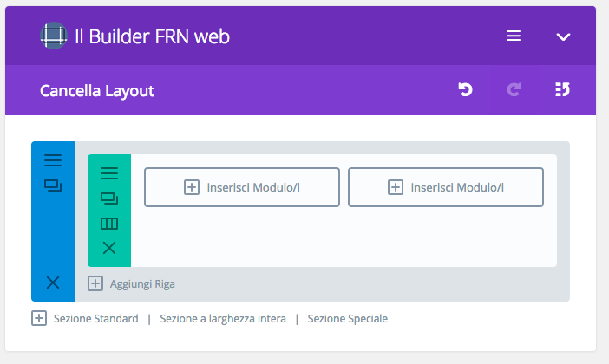This screenshot has width=609, height=364.
Task: Add a Sezione a larghezza intera
Action: pos(223,319)
